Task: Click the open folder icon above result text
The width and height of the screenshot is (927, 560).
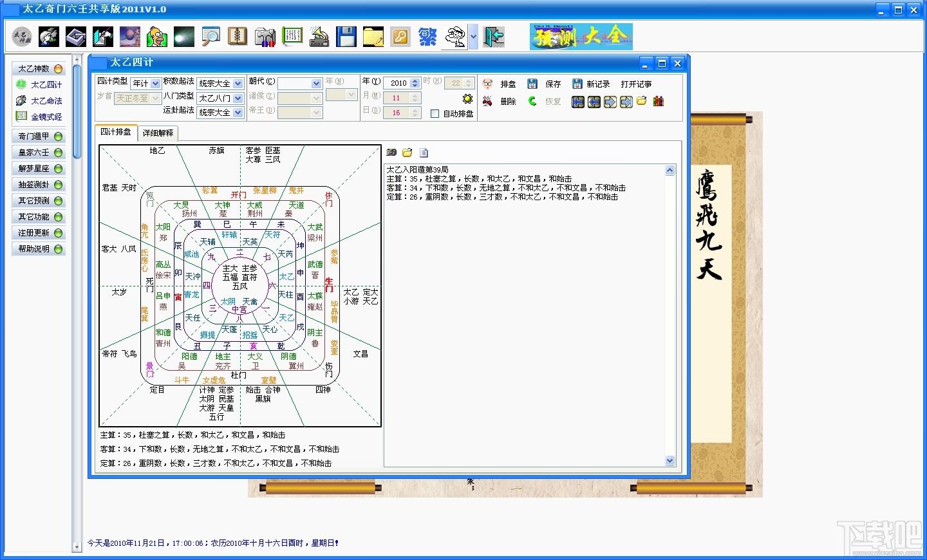Action: (407, 153)
